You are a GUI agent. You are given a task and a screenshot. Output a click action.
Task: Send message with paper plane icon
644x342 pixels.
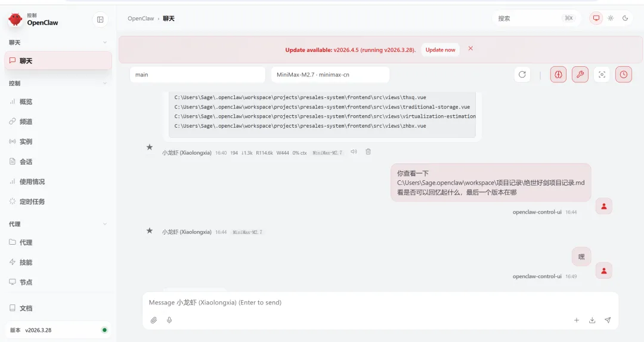point(608,320)
